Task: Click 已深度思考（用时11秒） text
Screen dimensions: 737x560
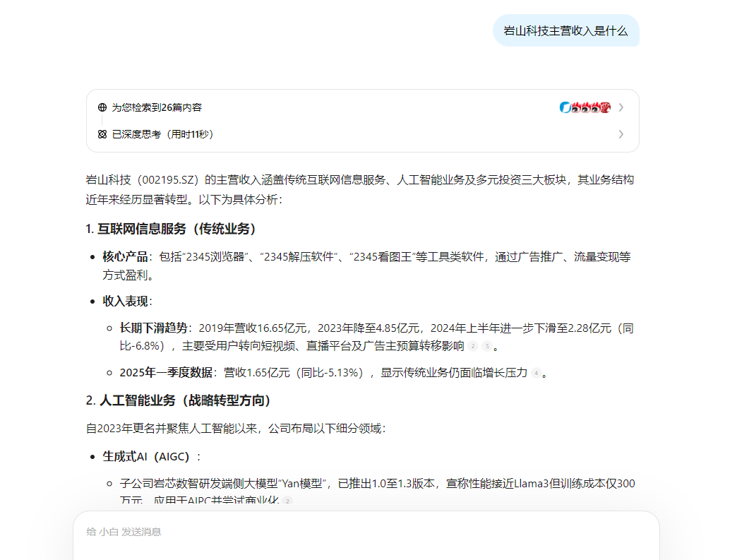Action: tap(162, 134)
